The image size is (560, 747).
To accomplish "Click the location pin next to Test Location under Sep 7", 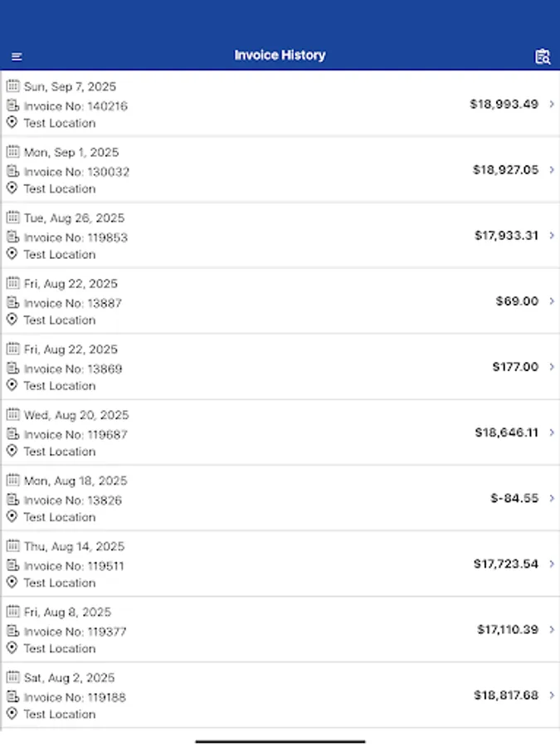I will coord(12,123).
